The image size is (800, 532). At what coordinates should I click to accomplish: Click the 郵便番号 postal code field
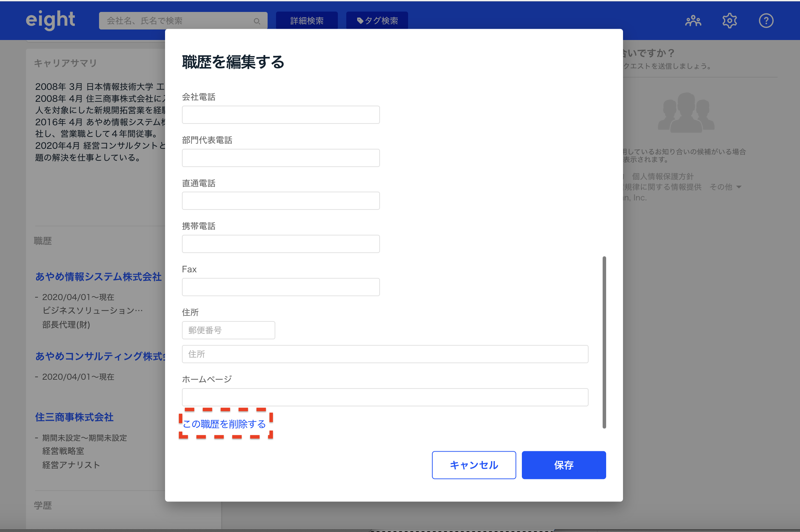pyautogui.click(x=228, y=330)
